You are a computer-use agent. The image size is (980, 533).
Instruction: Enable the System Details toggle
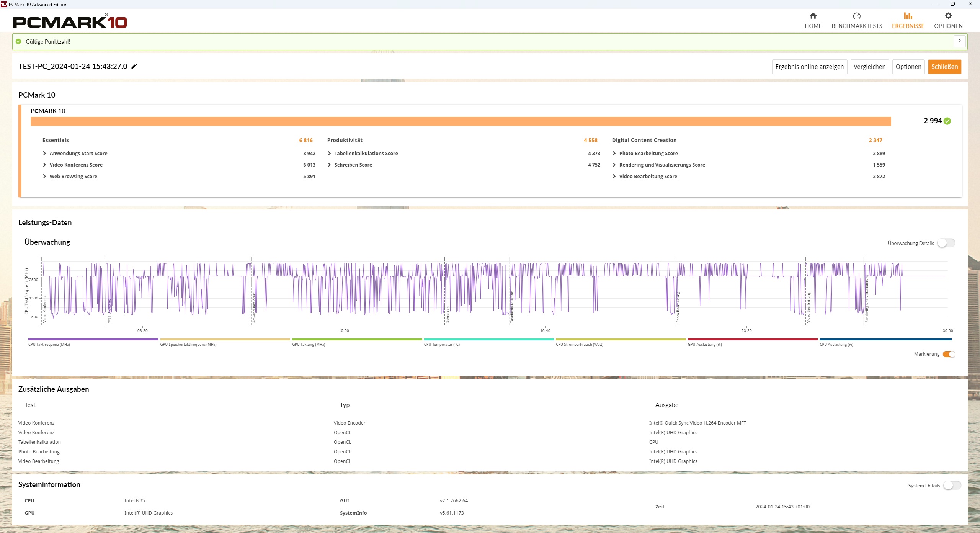[952, 486]
